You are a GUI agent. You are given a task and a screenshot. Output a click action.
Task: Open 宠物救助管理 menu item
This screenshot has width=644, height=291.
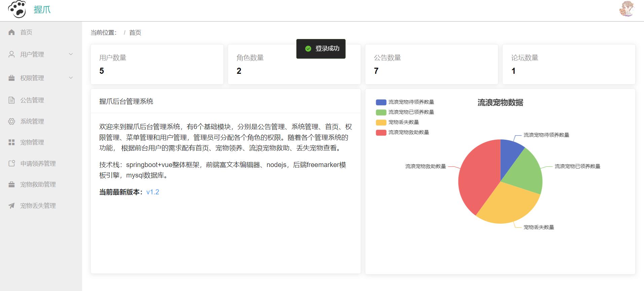coord(41,184)
